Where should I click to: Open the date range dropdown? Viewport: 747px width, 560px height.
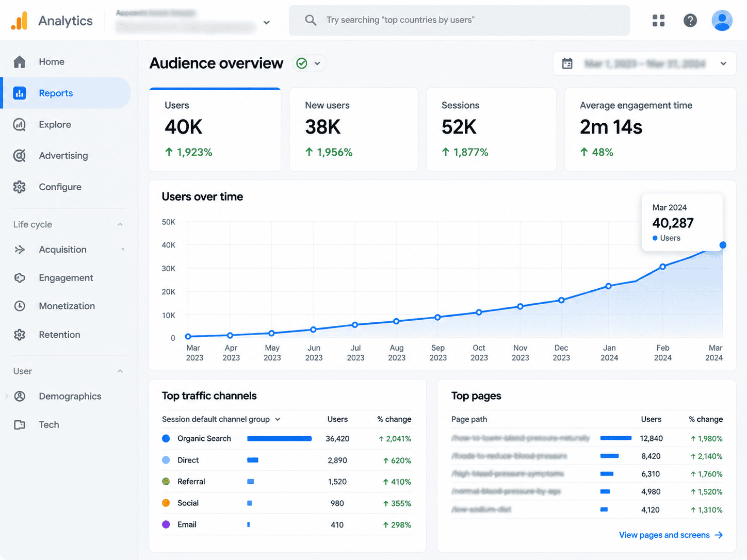pos(644,63)
